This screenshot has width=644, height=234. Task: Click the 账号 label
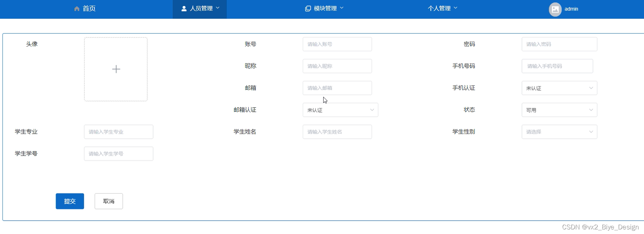(251, 44)
